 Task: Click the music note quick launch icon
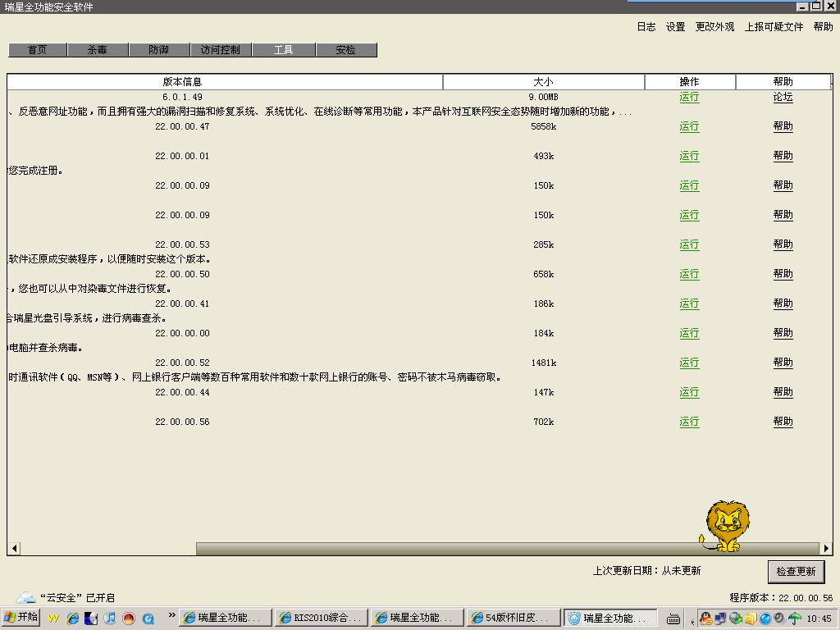[x=110, y=619]
